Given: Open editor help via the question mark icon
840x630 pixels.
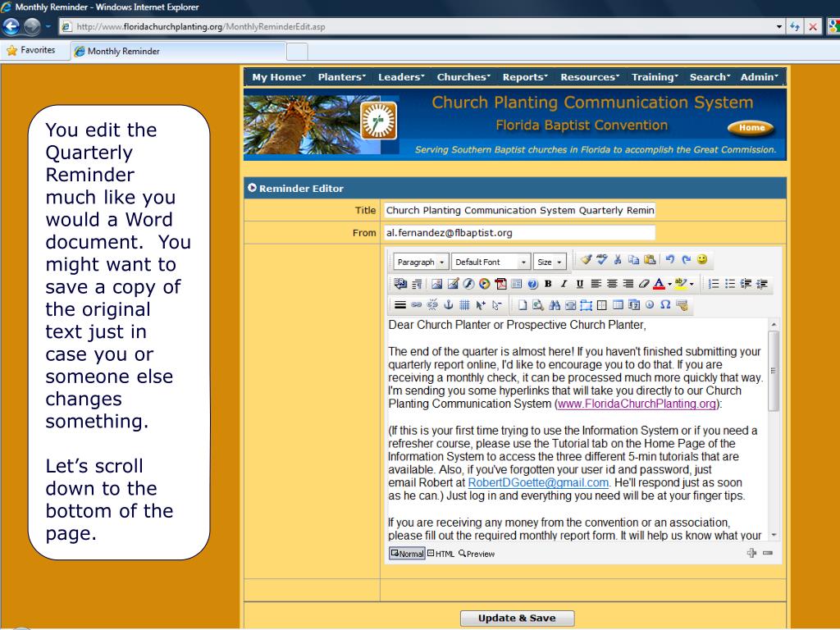Looking at the screenshot, I should (x=532, y=284).
